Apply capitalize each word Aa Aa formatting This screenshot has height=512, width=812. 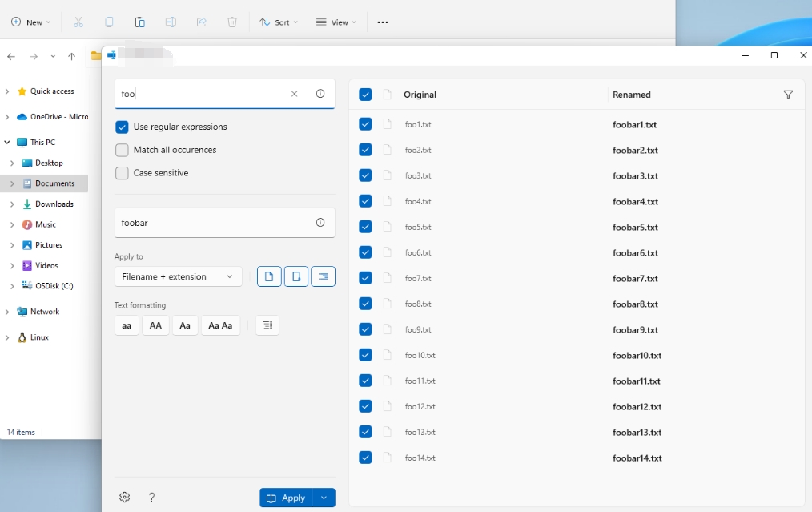(x=220, y=325)
